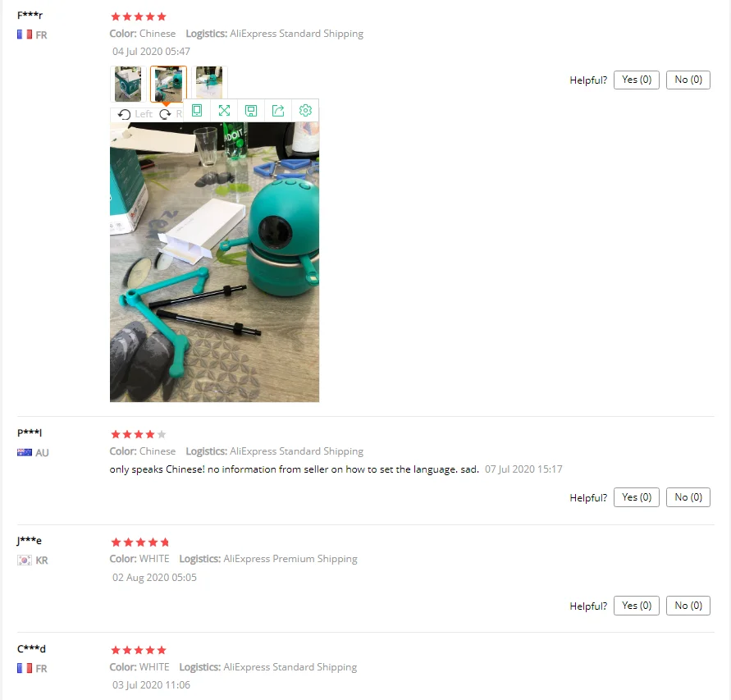Open fullscreen with the expand arrows icon
731x700 pixels.
click(x=224, y=111)
